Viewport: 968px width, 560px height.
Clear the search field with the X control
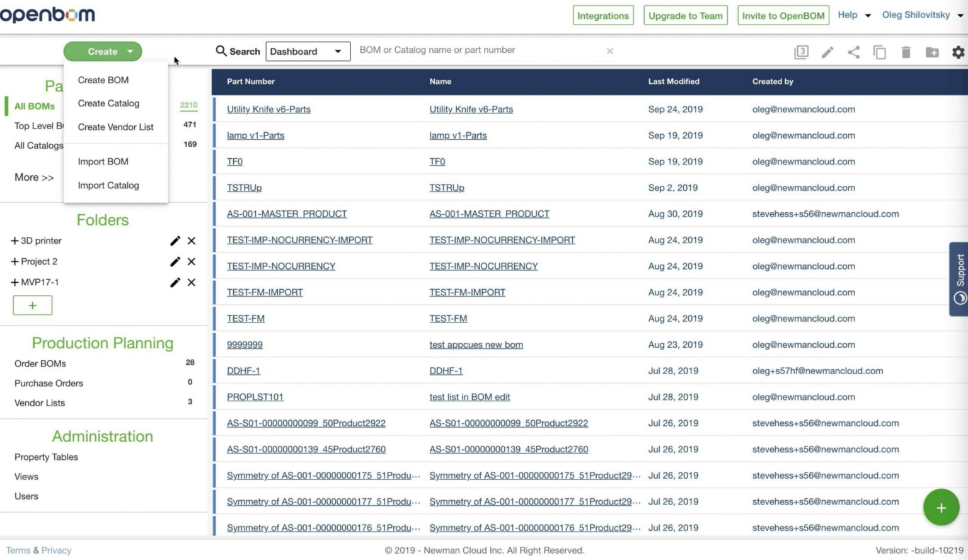pyautogui.click(x=609, y=50)
